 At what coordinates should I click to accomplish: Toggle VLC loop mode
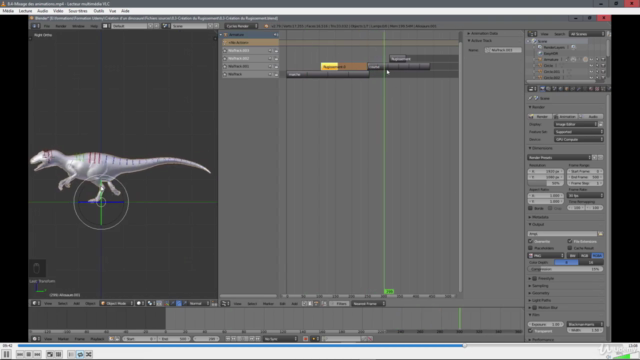click(80, 354)
